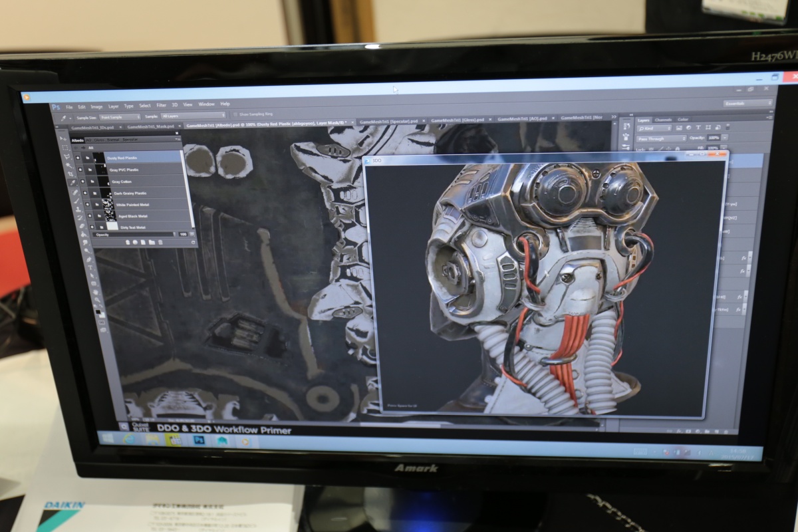Select the Eraser tool
This screenshot has width=798, height=532.
[x=82, y=226]
